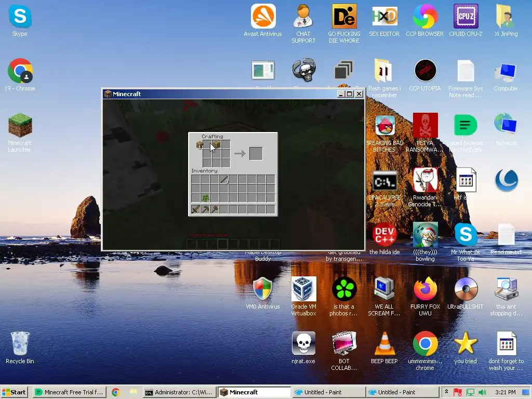Click the crafting output slot in Minecraft
532x399 pixels.
(x=256, y=154)
